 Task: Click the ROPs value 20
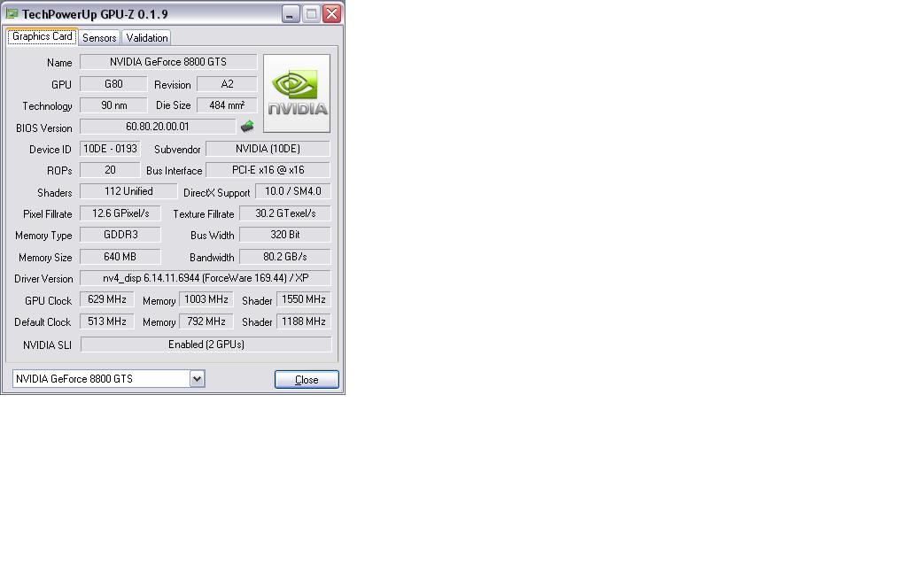(x=110, y=170)
